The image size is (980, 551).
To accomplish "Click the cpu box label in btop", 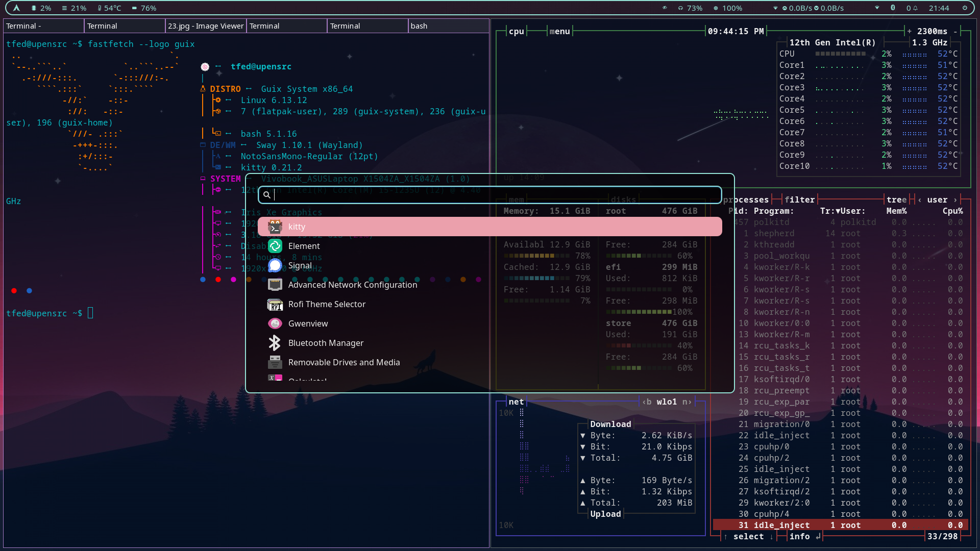I will click(x=516, y=31).
